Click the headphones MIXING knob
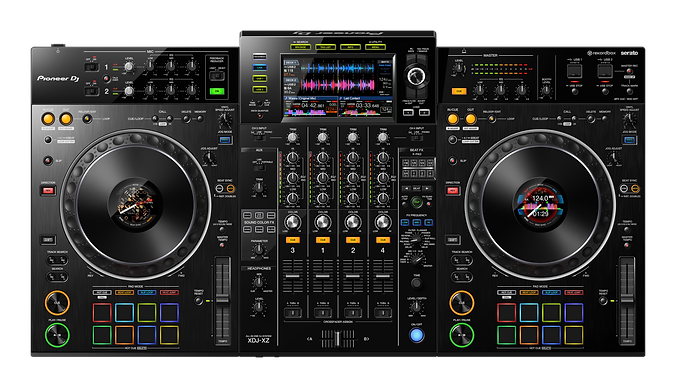 (x=259, y=282)
